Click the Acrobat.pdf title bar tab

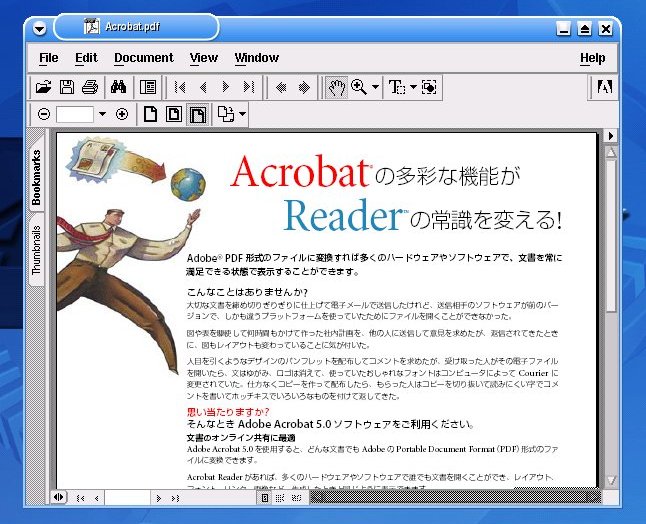click(x=136, y=27)
